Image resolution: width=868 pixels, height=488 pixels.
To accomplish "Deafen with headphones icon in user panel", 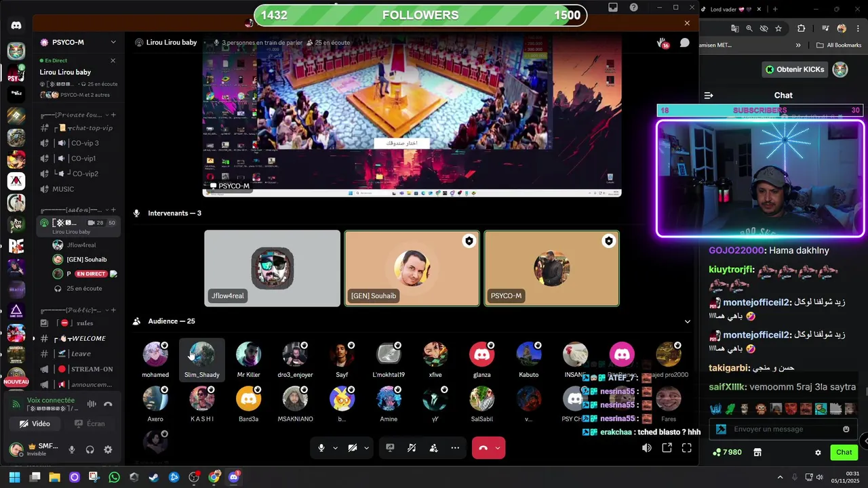I will pos(90,449).
